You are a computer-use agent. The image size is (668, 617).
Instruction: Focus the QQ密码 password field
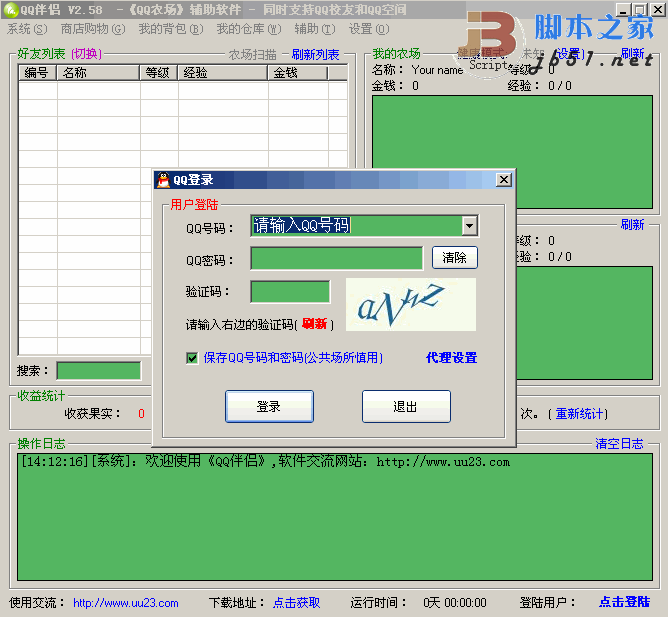[x=337, y=258]
